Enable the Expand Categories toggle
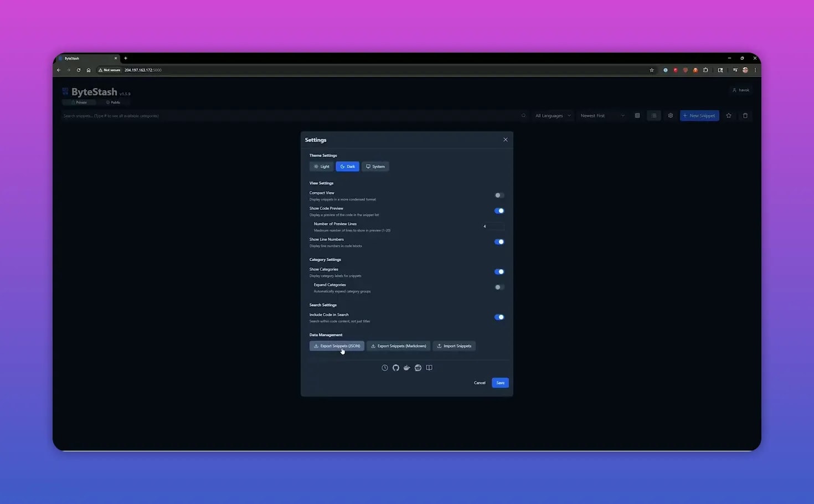The width and height of the screenshot is (814, 504). click(x=499, y=287)
